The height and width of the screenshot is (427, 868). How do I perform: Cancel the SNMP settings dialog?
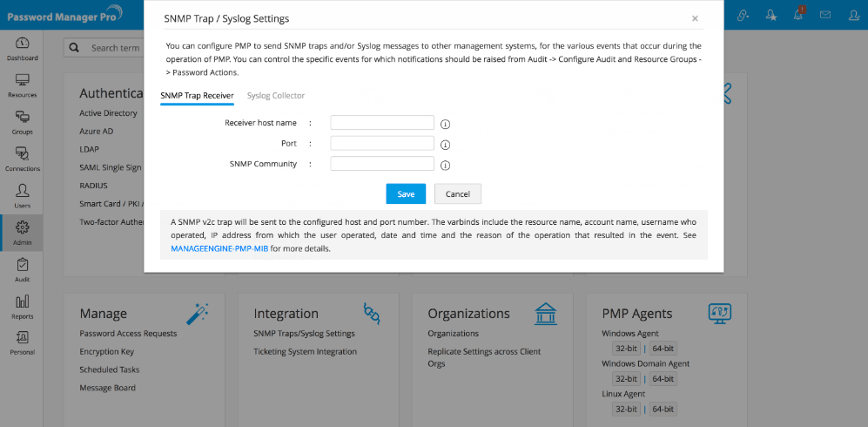[x=458, y=193]
